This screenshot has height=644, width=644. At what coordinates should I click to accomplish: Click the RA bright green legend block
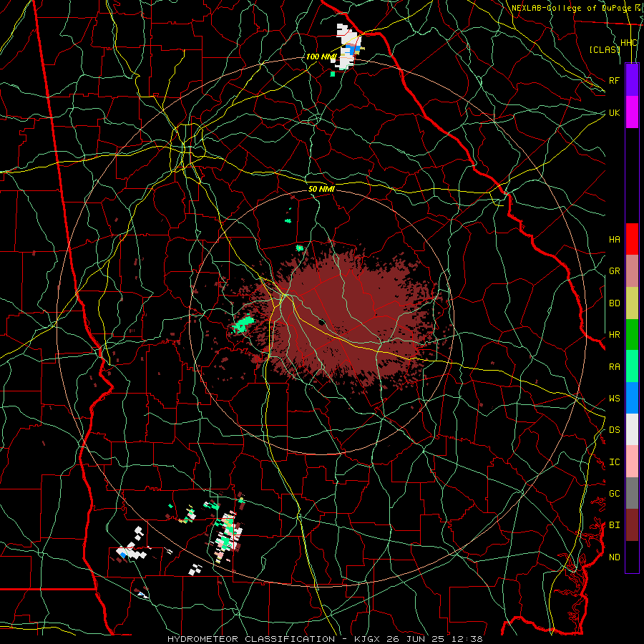point(632,366)
